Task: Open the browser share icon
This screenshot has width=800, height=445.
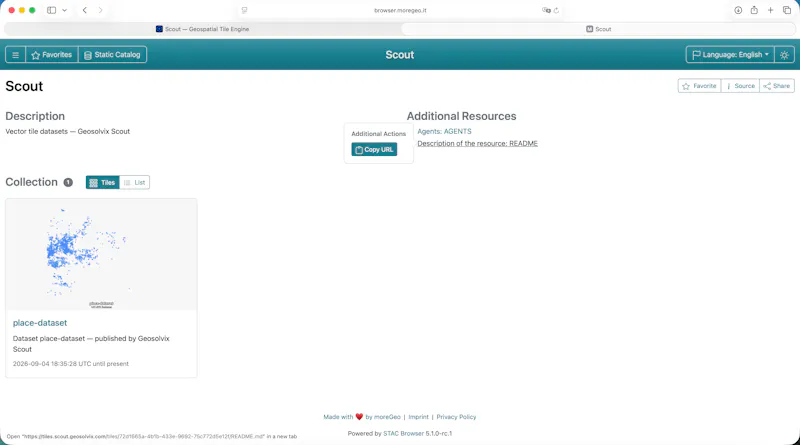Action: click(x=754, y=10)
